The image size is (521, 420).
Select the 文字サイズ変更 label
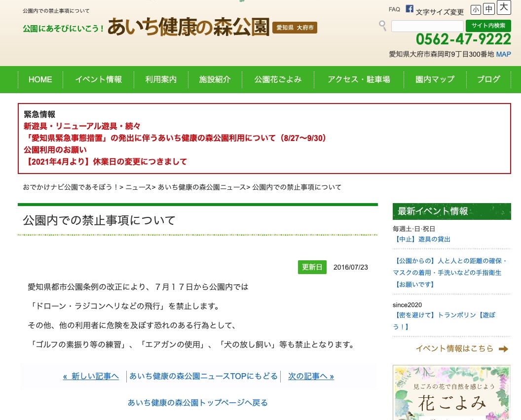[440, 12]
